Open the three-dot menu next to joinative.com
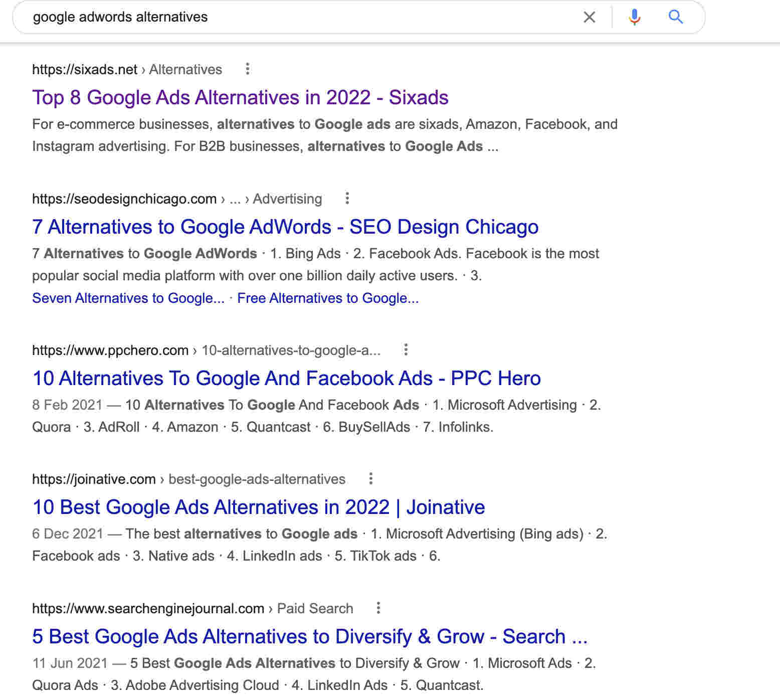 (x=371, y=479)
